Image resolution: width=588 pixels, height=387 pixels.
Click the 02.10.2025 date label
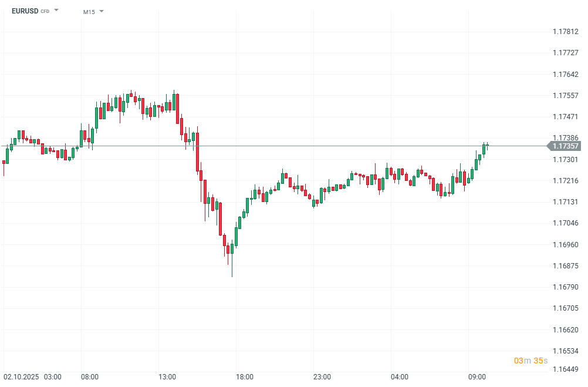21,376
